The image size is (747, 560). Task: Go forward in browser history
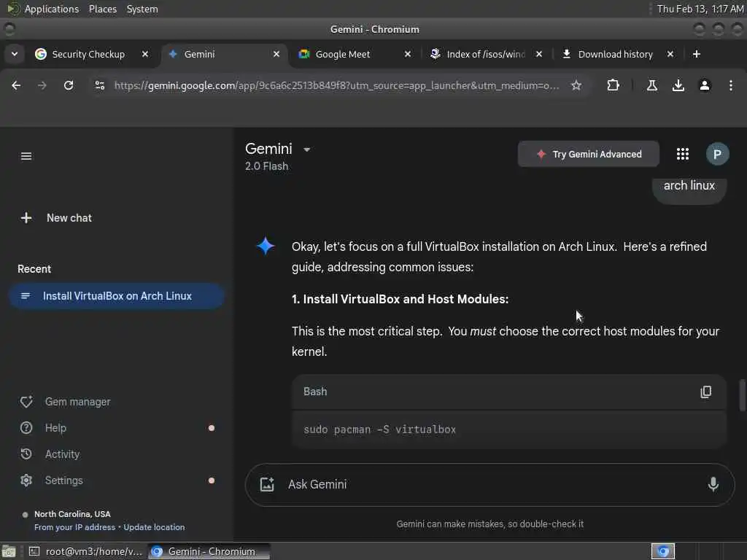click(x=42, y=85)
